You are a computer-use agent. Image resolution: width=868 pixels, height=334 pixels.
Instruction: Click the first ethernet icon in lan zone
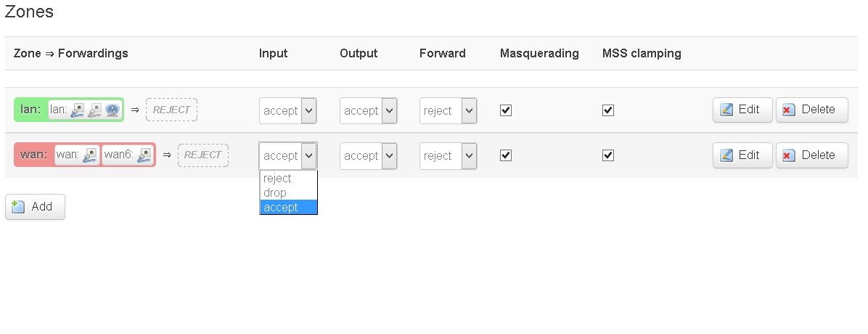(78, 110)
